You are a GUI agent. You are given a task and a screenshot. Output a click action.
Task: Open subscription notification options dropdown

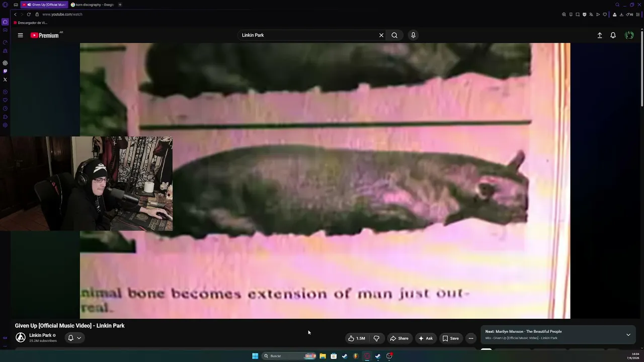pyautogui.click(x=74, y=338)
